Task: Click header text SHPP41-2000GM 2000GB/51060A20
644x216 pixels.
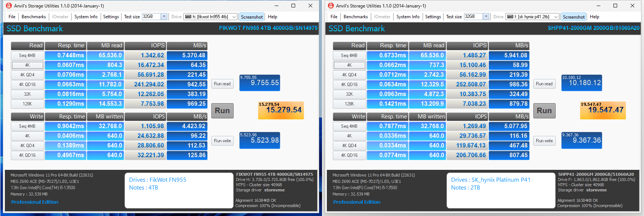Action: tap(593, 28)
